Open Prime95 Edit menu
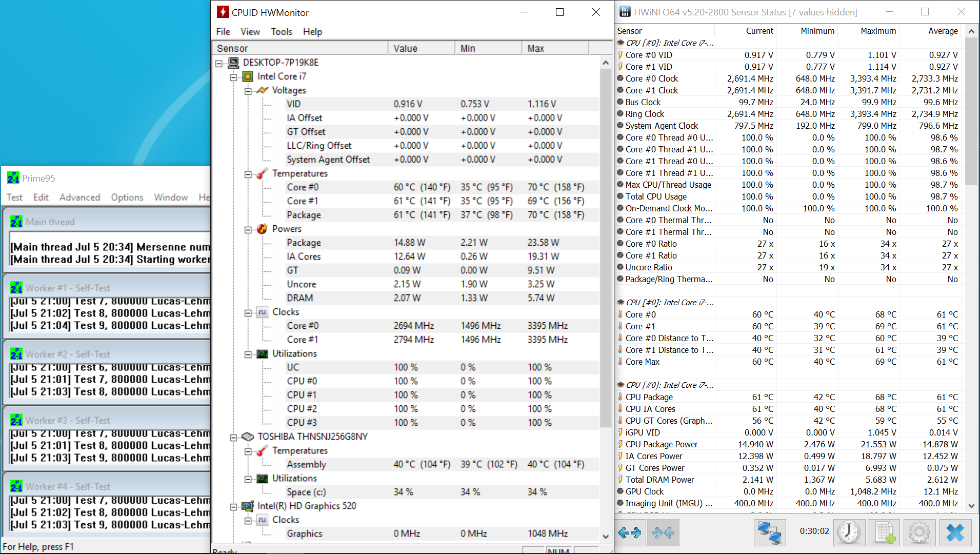The height and width of the screenshot is (554, 980). point(41,197)
